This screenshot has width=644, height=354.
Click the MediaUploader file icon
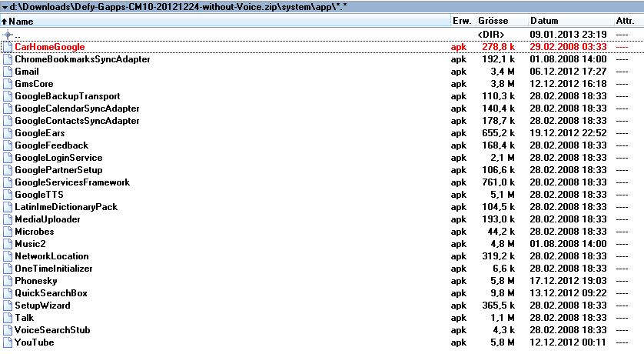[8, 219]
